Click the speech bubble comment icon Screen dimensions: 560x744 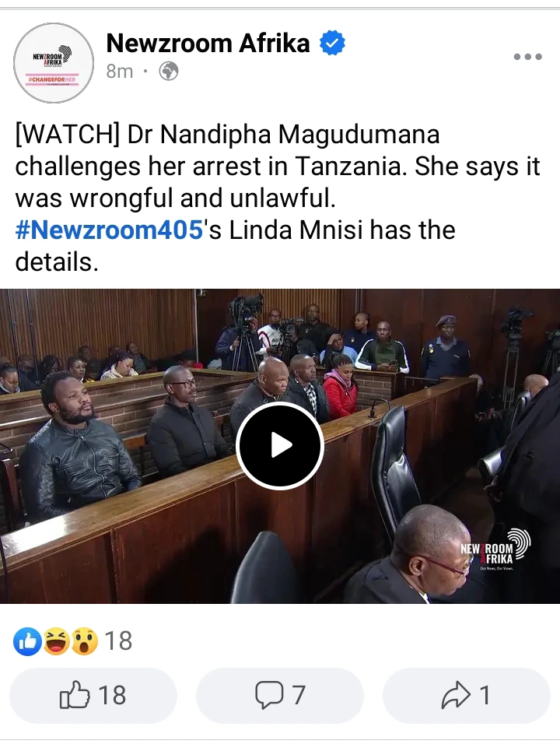tap(269, 695)
